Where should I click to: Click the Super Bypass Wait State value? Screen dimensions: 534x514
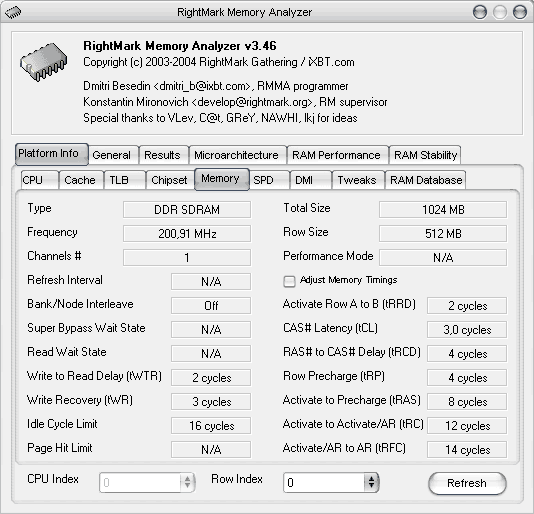[x=211, y=329]
